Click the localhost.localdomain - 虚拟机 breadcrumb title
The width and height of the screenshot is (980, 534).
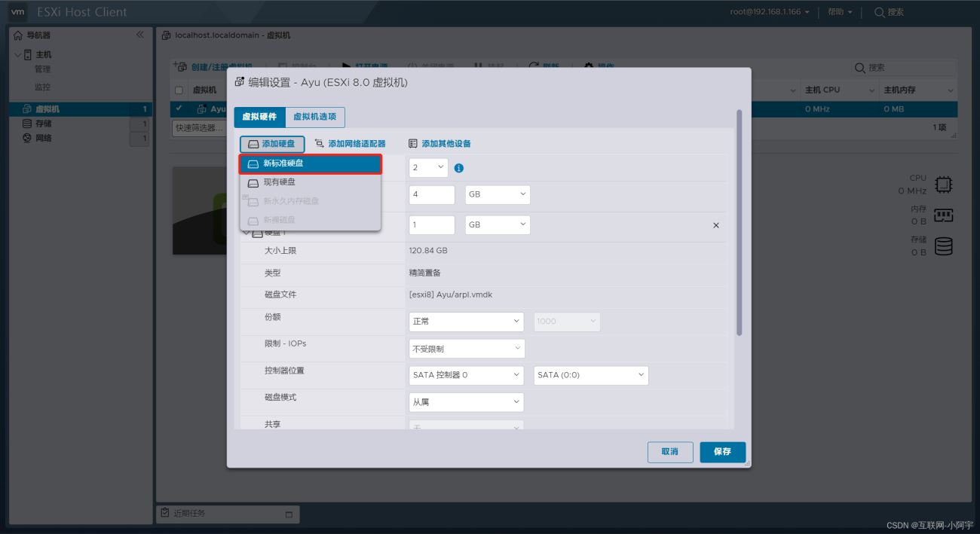[232, 35]
